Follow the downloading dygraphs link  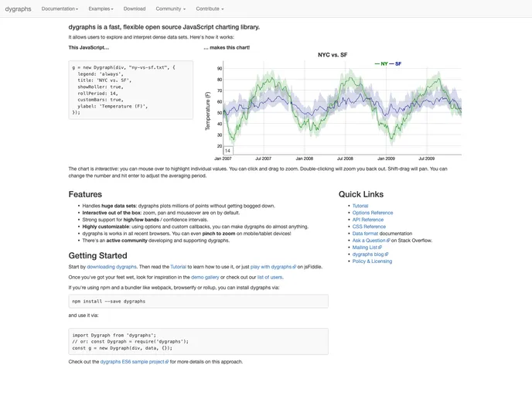[111, 267]
